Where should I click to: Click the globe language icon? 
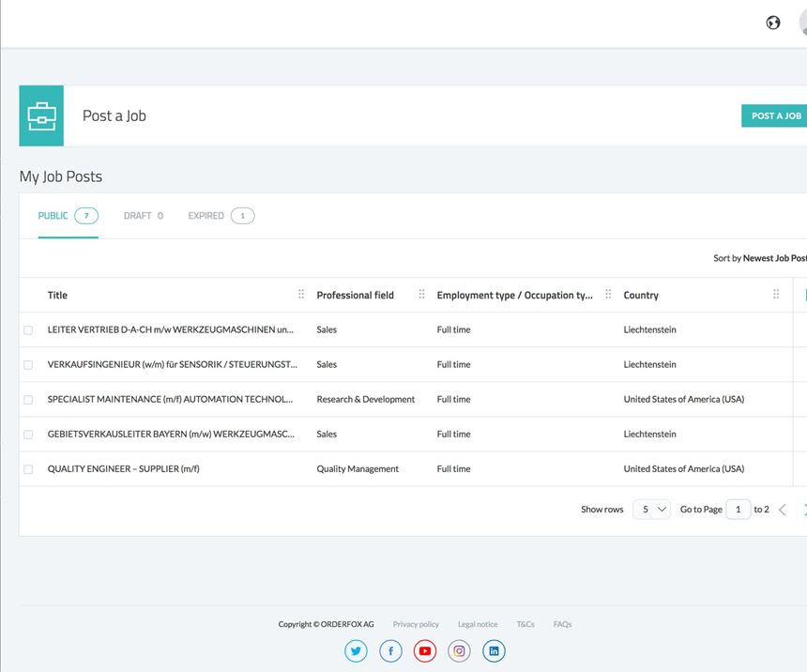click(772, 23)
